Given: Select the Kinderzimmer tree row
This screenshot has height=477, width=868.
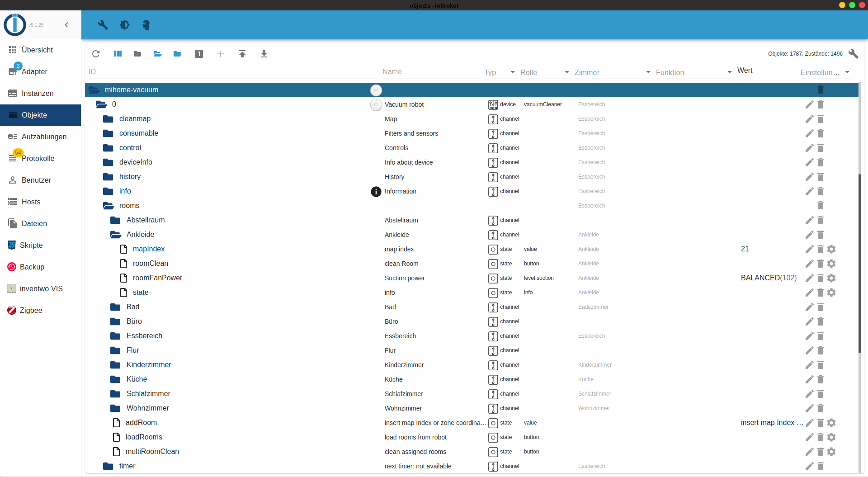Looking at the screenshot, I should click(x=472, y=365).
